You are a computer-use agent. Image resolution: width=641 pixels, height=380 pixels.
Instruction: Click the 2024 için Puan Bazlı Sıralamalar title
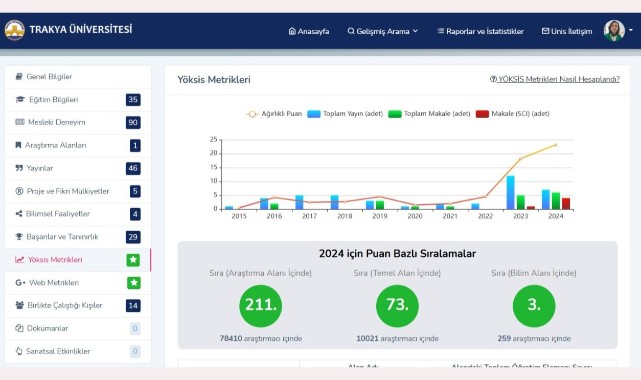(x=397, y=254)
